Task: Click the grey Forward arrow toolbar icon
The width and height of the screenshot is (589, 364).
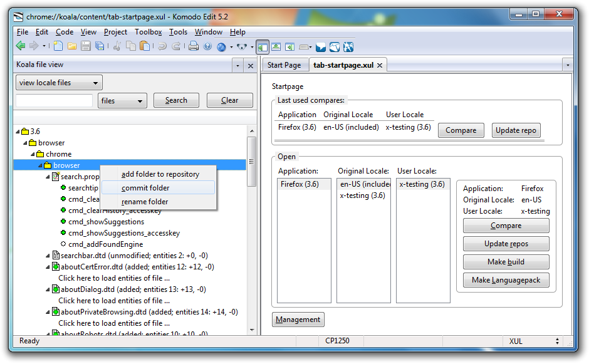Action: click(x=34, y=46)
